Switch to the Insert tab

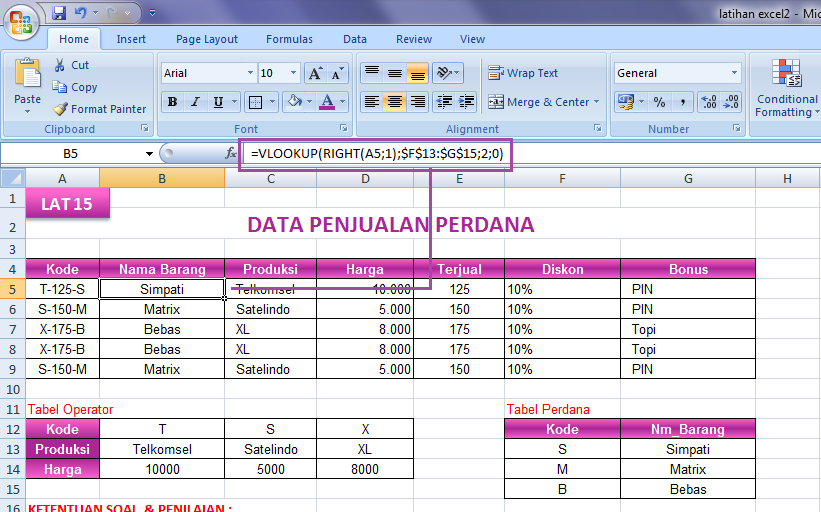coord(131,39)
